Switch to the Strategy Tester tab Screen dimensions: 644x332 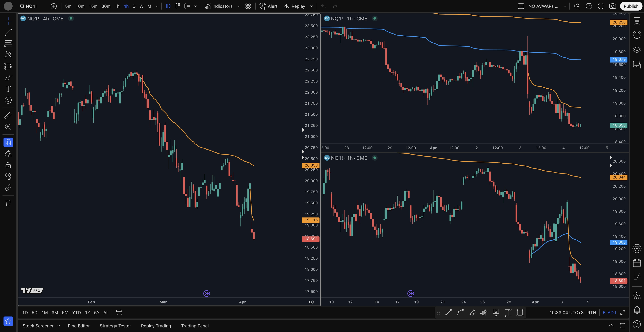[115, 325]
